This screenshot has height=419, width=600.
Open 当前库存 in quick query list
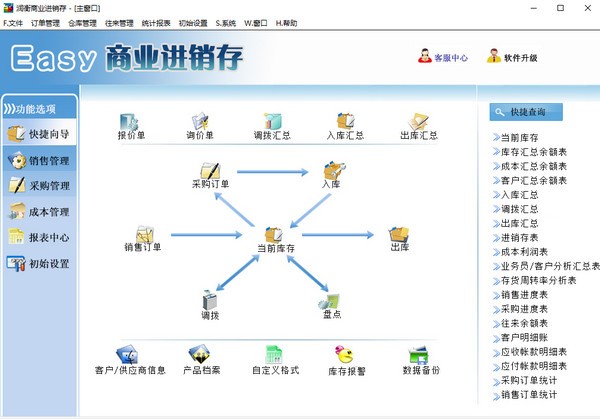click(x=515, y=137)
